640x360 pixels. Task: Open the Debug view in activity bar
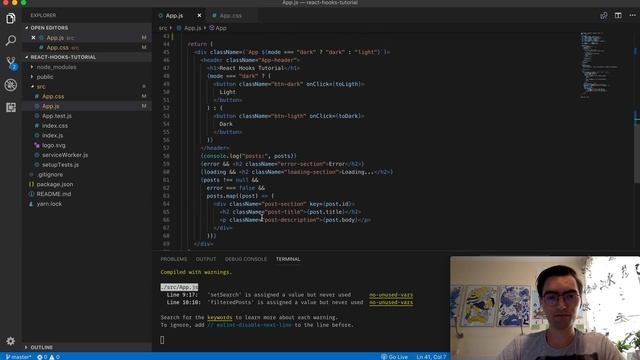[11, 85]
